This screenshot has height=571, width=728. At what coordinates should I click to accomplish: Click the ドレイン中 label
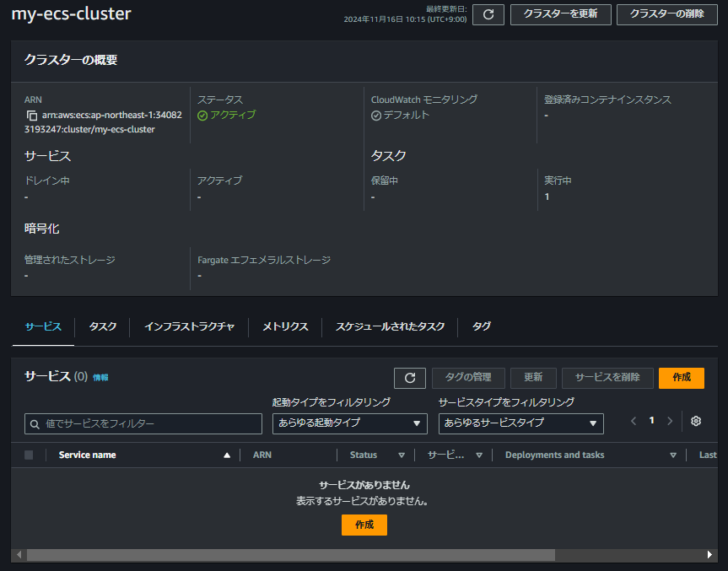[47, 180]
